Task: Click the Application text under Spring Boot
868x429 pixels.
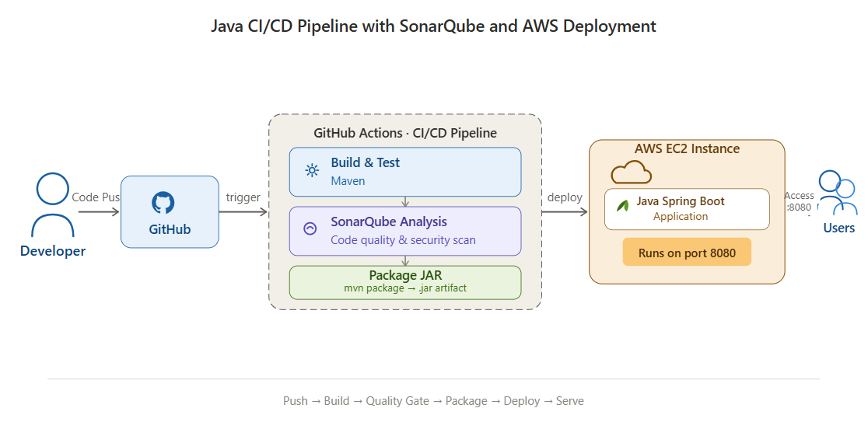Action: (x=681, y=216)
